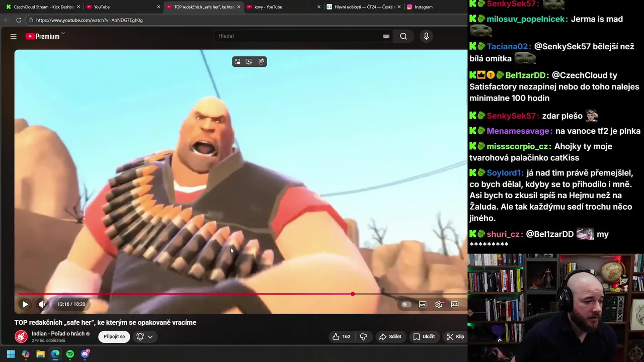Open the Indian channel avatar
644x362 pixels.
pyautogui.click(x=21, y=336)
